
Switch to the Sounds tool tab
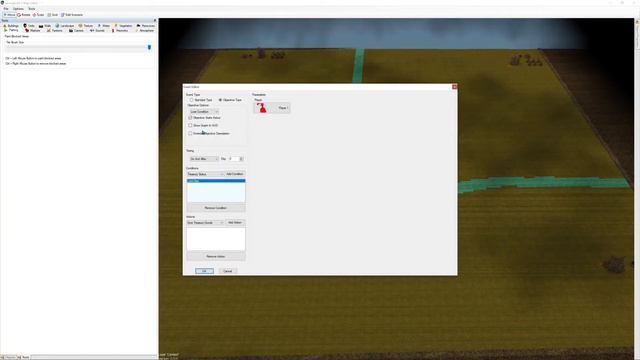tap(97, 30)
